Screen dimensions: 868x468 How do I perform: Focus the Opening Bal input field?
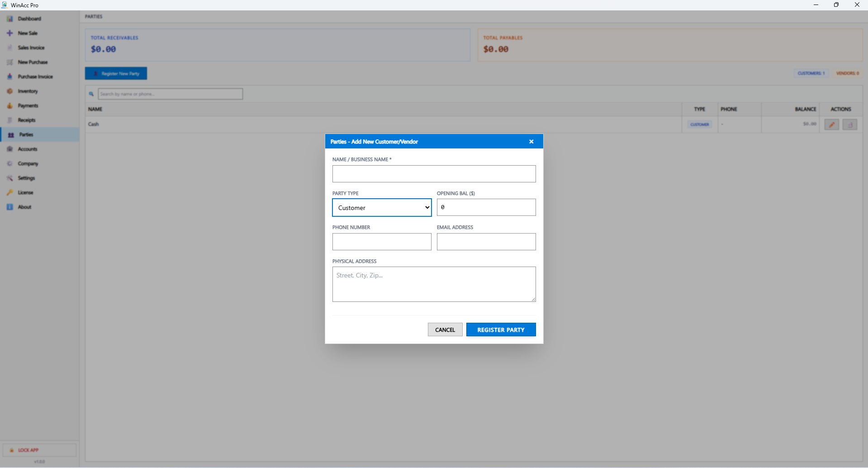486,207
